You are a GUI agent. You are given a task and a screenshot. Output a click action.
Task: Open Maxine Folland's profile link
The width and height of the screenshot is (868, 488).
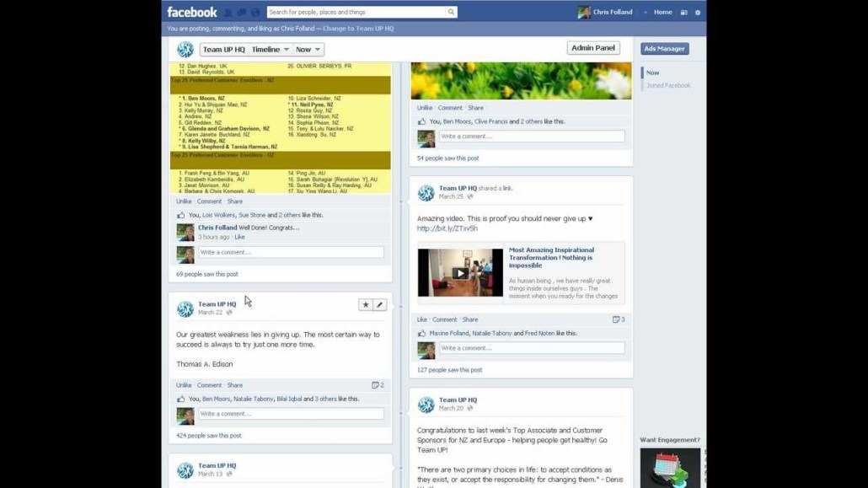449,334
